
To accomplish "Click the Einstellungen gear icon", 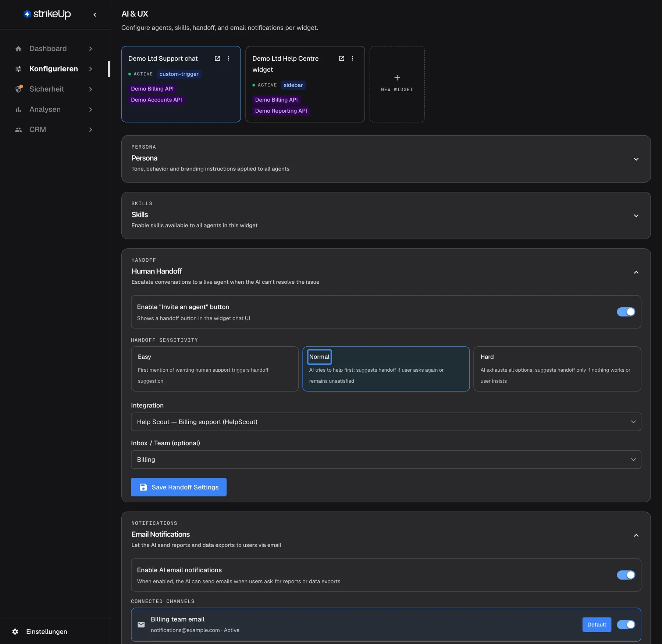I will click(15, 631).
